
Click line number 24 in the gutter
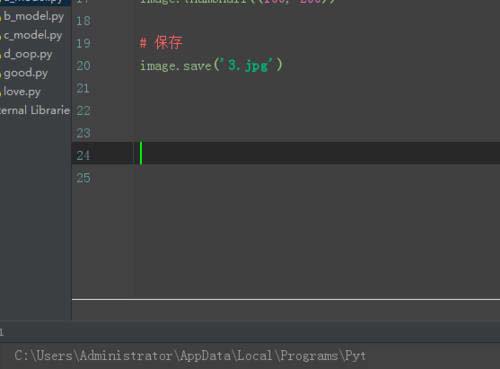tap(83, 156)
